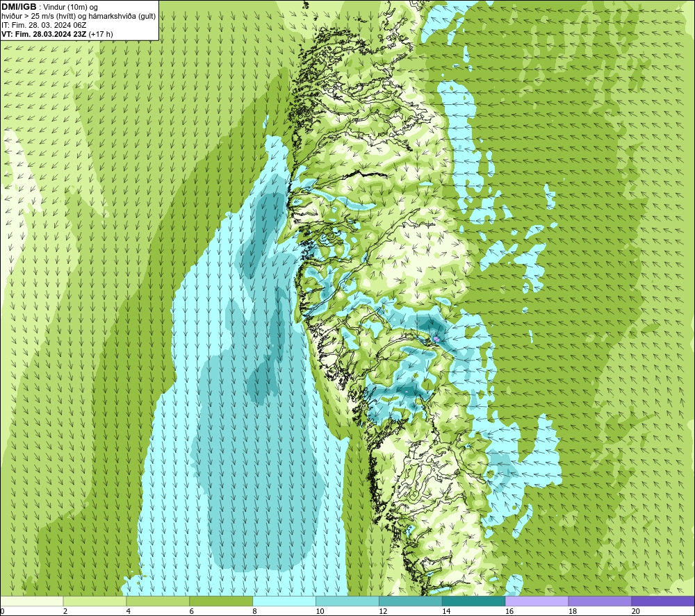Click the 20+ m/s dark purple swatch
Screen dimensions: 695x616
click(663, 601)
